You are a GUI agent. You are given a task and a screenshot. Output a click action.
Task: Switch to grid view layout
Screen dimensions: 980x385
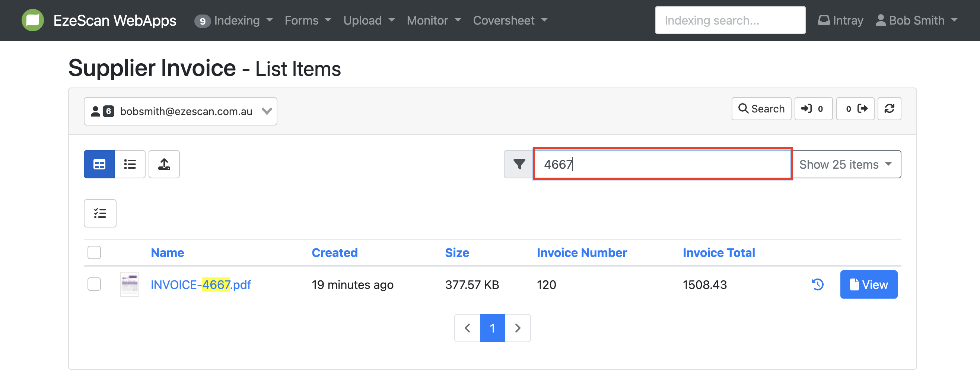click(99, 164)
